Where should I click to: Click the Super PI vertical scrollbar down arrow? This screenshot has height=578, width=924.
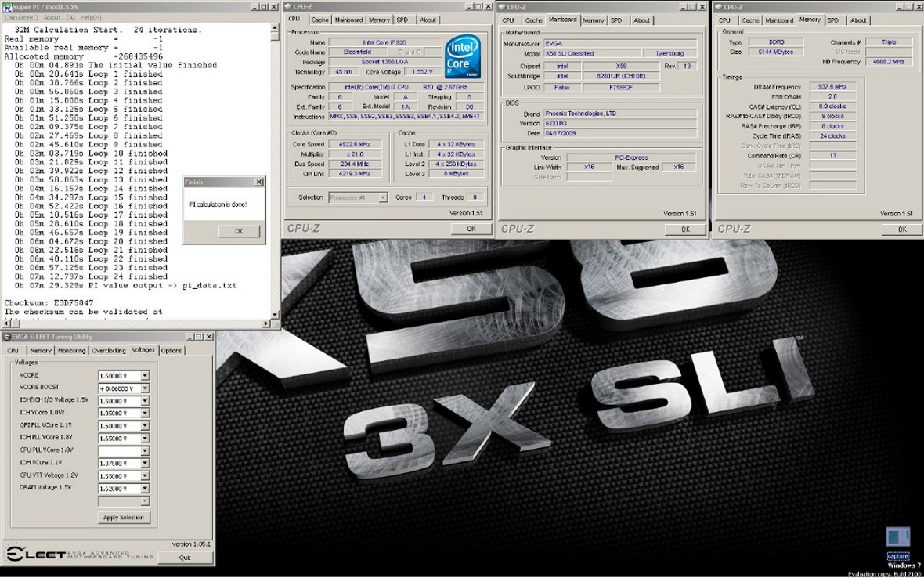(x=275, y=315)
